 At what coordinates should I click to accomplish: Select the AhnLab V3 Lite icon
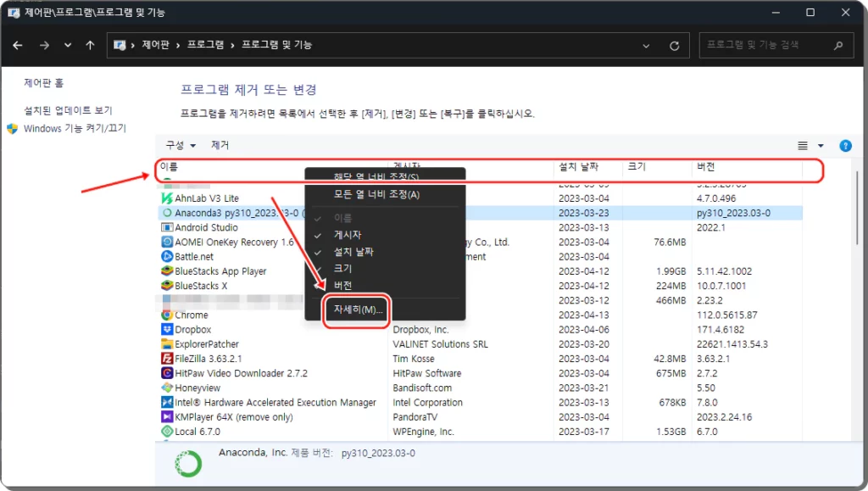pyautogui.click(x=167, y=198)
